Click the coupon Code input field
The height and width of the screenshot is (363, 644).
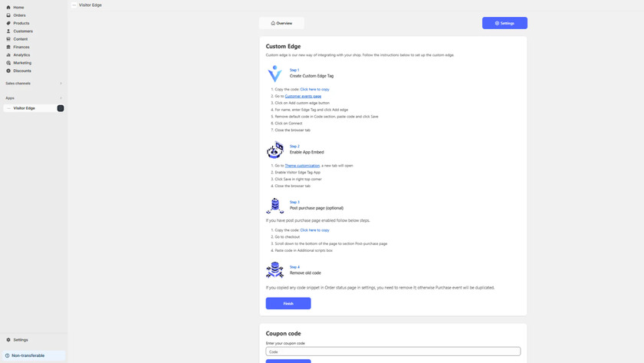point(393,351)
